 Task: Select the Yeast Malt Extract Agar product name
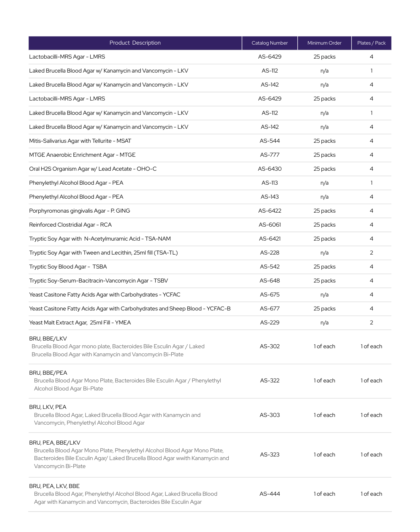pyautogui.click(x=80, y=323)
